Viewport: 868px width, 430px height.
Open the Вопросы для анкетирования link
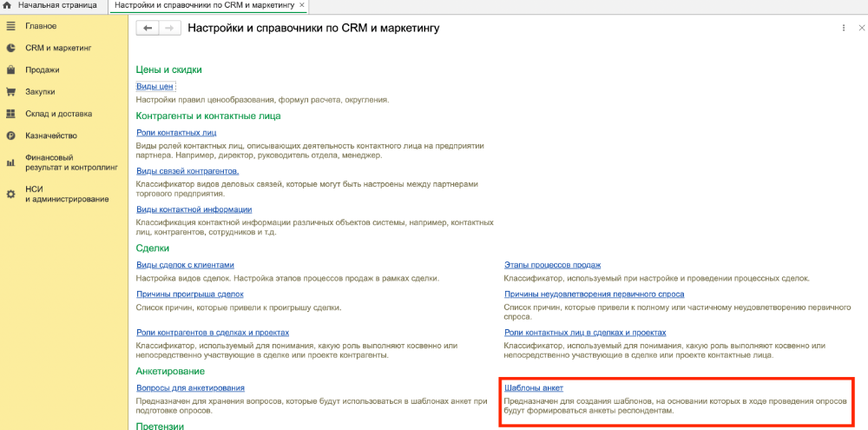click(x=190, y=388)
